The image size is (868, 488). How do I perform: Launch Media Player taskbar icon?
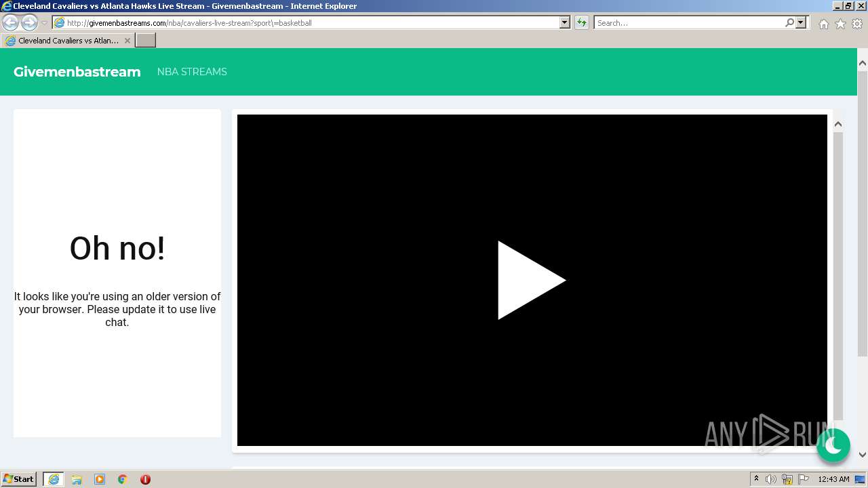click(100, 479)
